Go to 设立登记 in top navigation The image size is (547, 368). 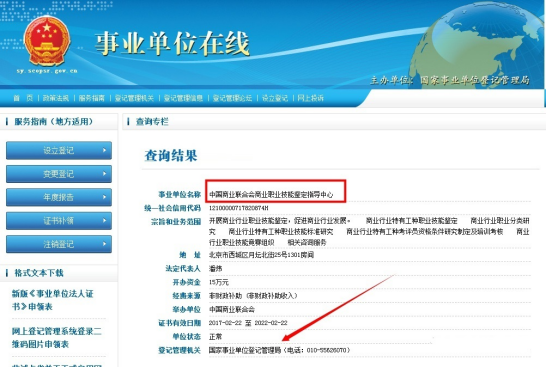coord(275,98)
